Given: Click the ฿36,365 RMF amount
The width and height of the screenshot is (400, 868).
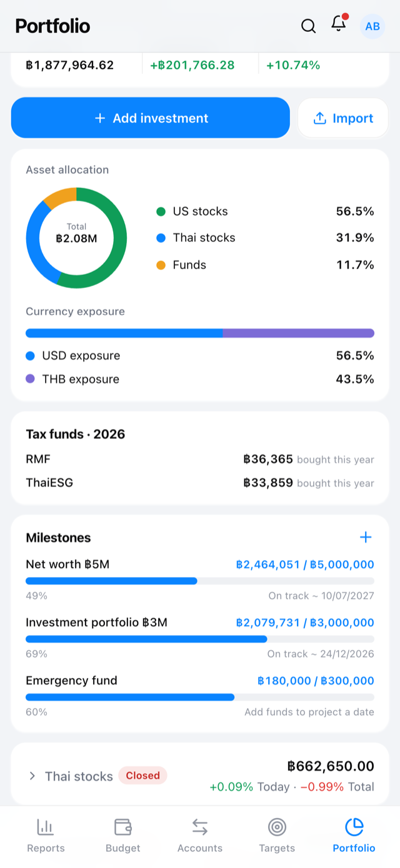Looking at the screenshot, I should [268, 460].
